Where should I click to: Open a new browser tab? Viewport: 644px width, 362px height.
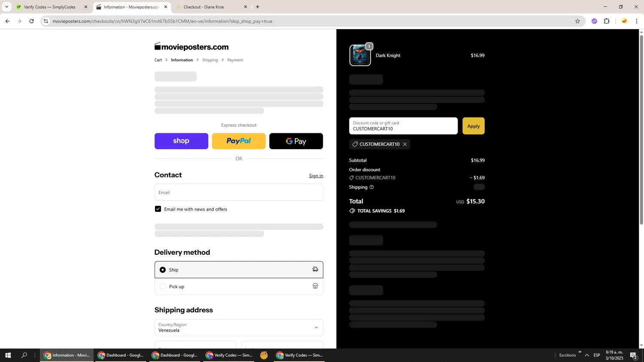258,7
